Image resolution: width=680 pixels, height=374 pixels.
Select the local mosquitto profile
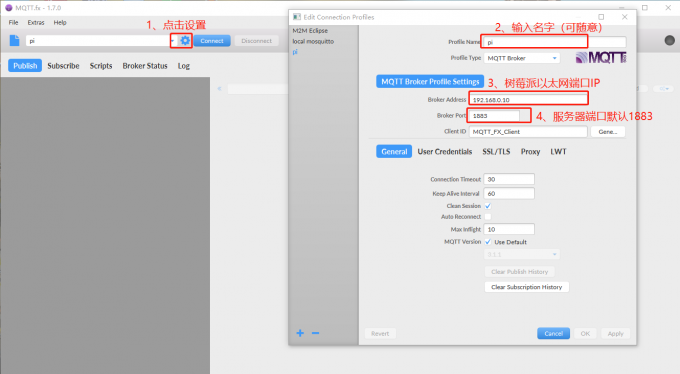point(313,41)
